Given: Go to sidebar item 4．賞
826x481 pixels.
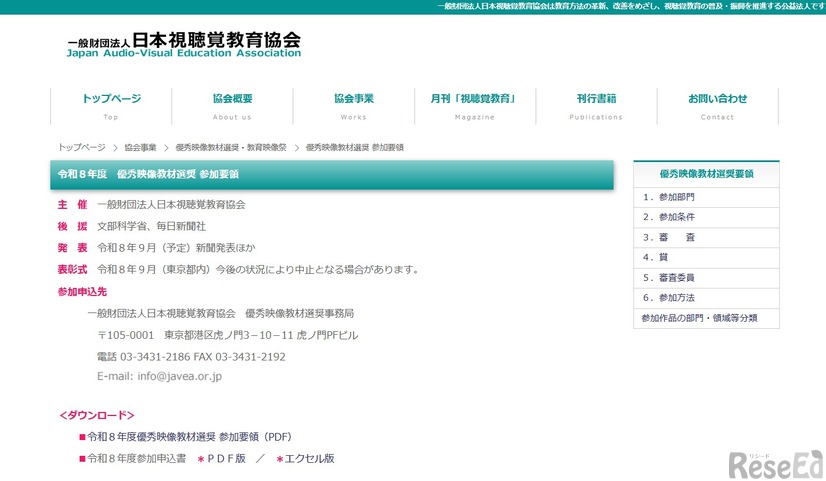Looking at the screenshot, I should coord(706,258).
